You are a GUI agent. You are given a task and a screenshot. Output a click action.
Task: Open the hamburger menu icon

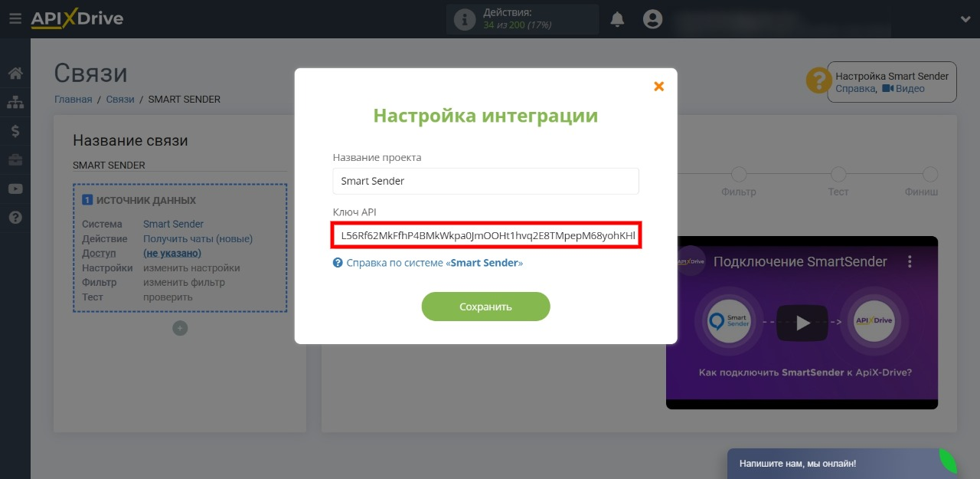point(15,19)
